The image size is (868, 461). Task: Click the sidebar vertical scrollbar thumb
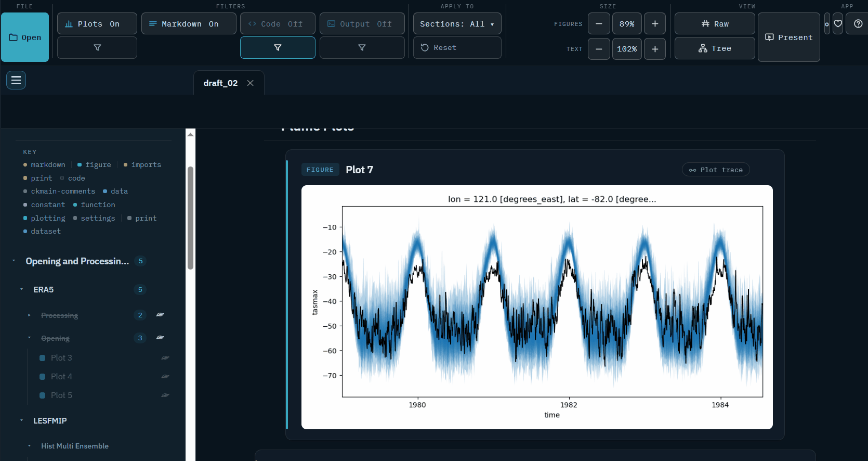pos(191,218)
